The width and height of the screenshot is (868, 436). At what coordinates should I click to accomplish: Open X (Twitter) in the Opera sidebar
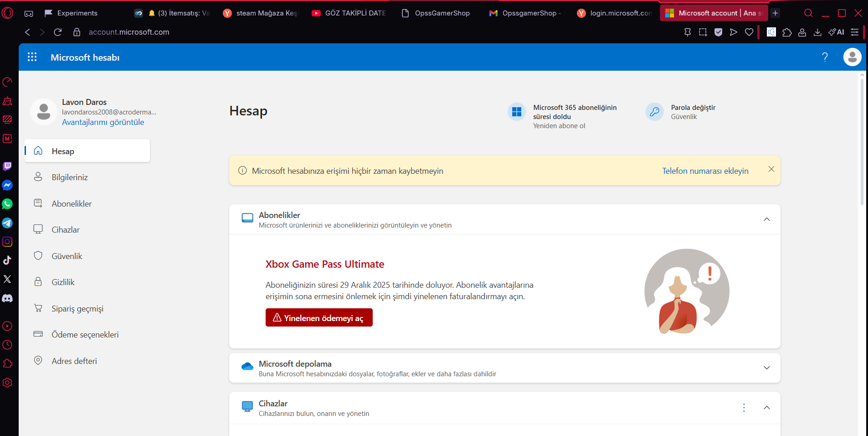point(7,279)
